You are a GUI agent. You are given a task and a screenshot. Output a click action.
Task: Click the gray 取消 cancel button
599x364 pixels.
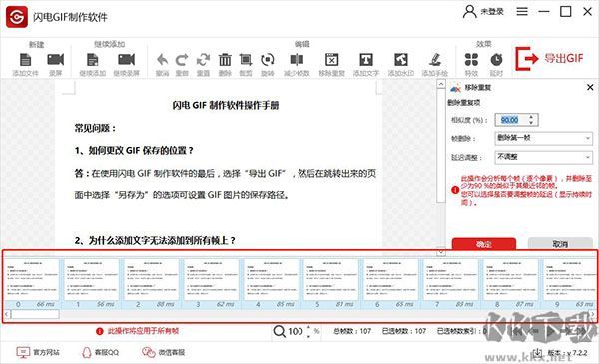(x=560, y=243)
